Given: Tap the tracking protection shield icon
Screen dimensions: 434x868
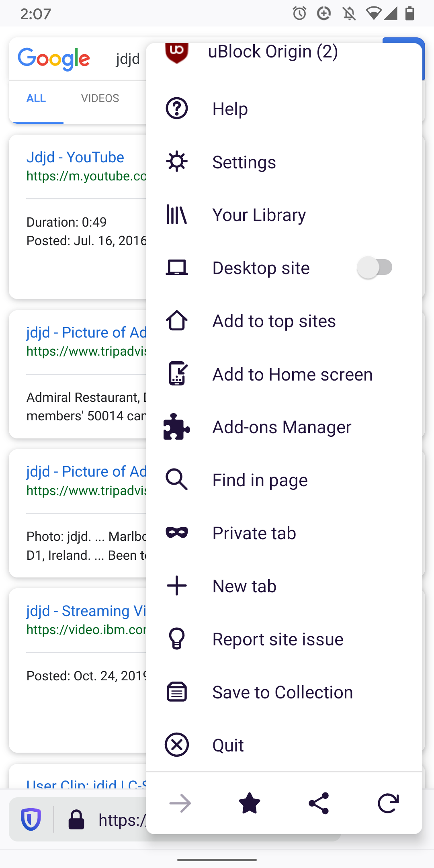Looking at the screenshot, I should (31, 819).
